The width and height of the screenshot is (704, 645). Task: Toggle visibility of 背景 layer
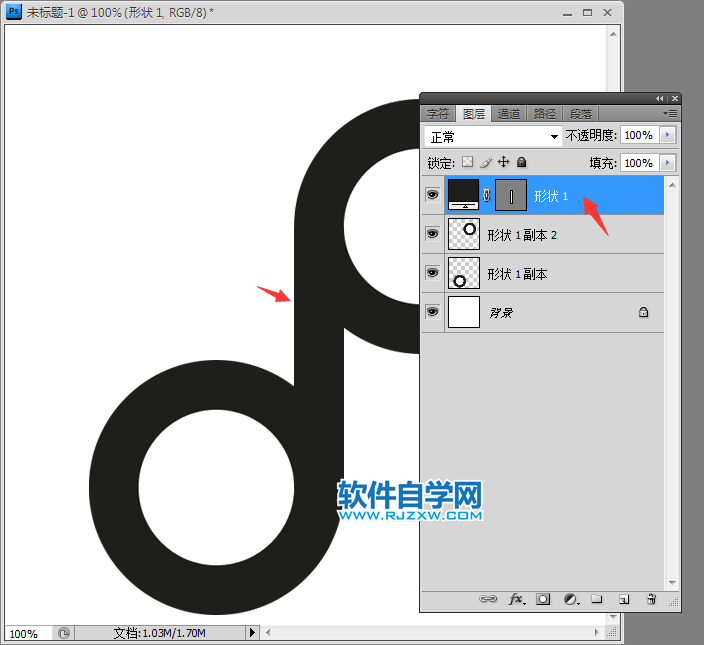[x=432, y=312]
